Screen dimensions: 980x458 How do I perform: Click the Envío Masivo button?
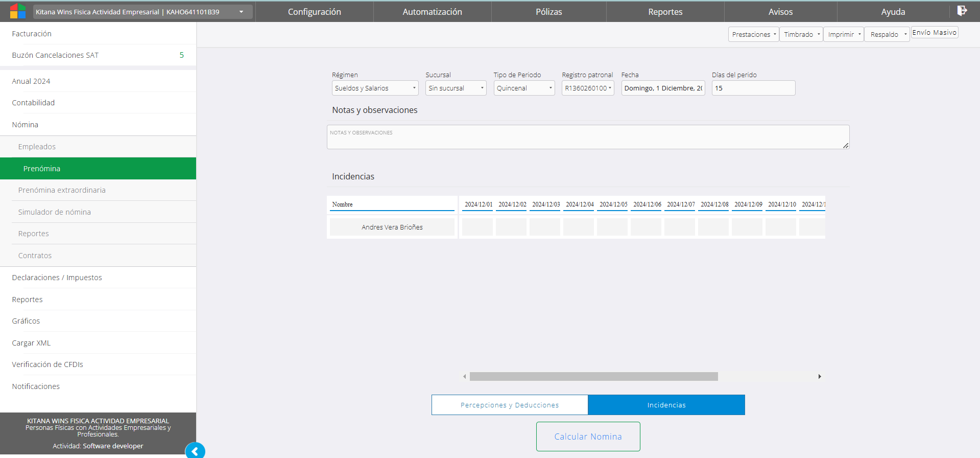935,33
